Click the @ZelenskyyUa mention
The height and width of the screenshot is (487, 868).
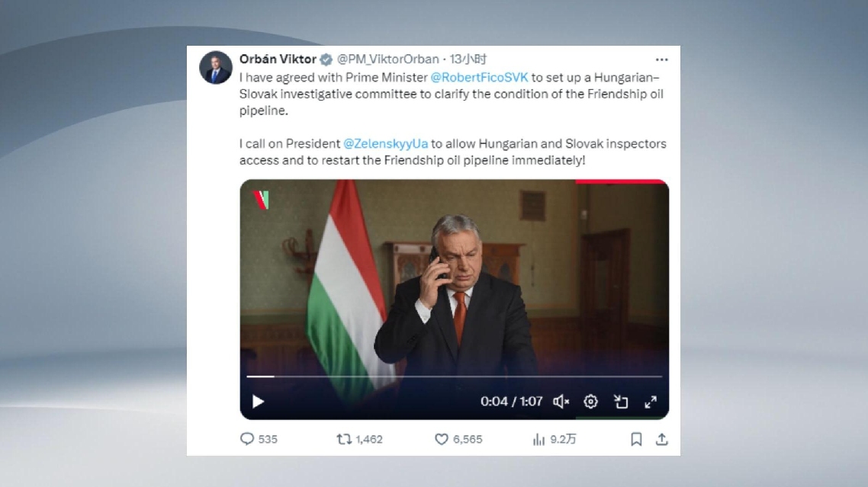point(386,143)
